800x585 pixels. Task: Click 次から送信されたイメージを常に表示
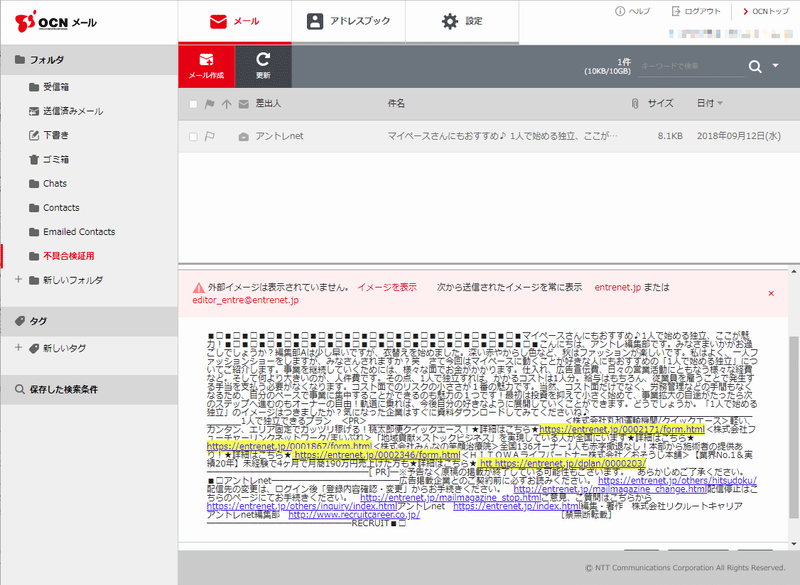[509, 288]
